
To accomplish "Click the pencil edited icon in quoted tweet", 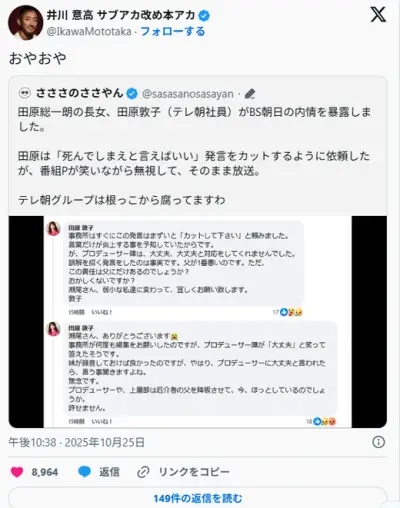I will pos(250,94).
